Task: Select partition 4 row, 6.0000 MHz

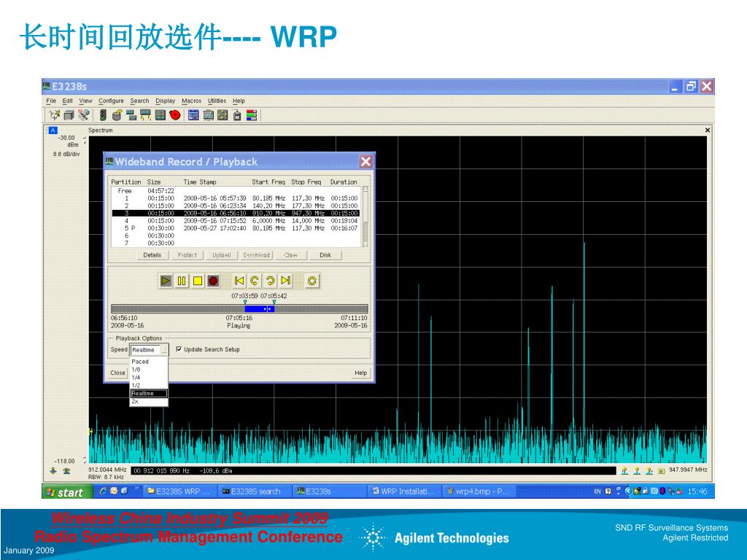Action: 236,221
